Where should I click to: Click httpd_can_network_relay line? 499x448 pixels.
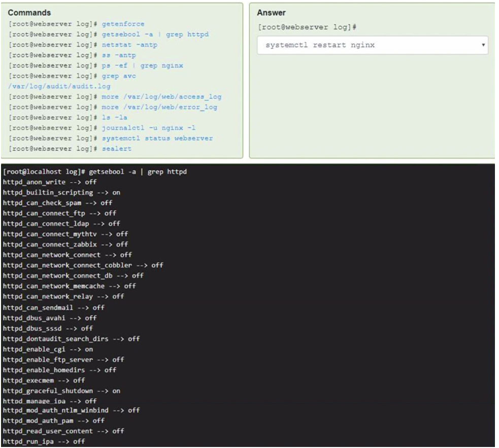pos(63,296)
